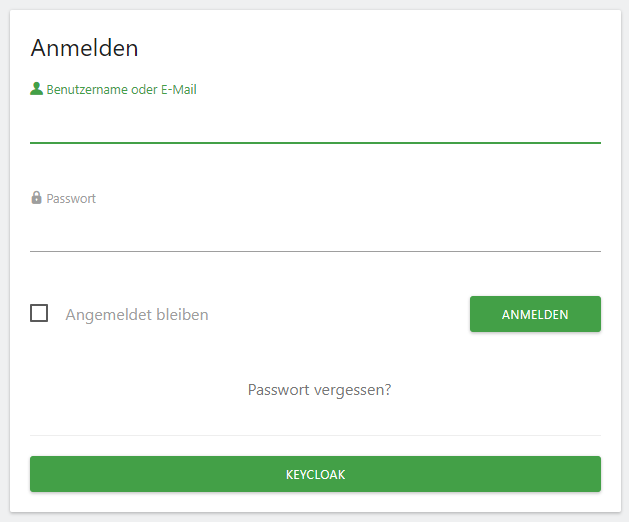
Task: Click the green user silhouette icon
Action: (x=37, y=89)
